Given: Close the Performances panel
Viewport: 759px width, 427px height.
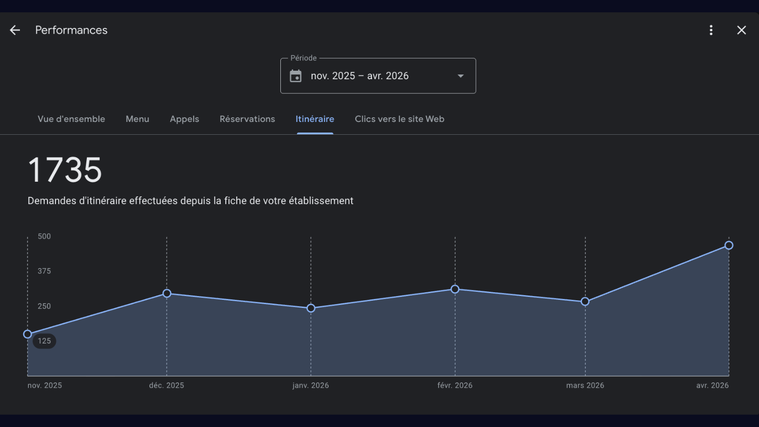Looking at the screenshot, I should [x=741, y=30].
